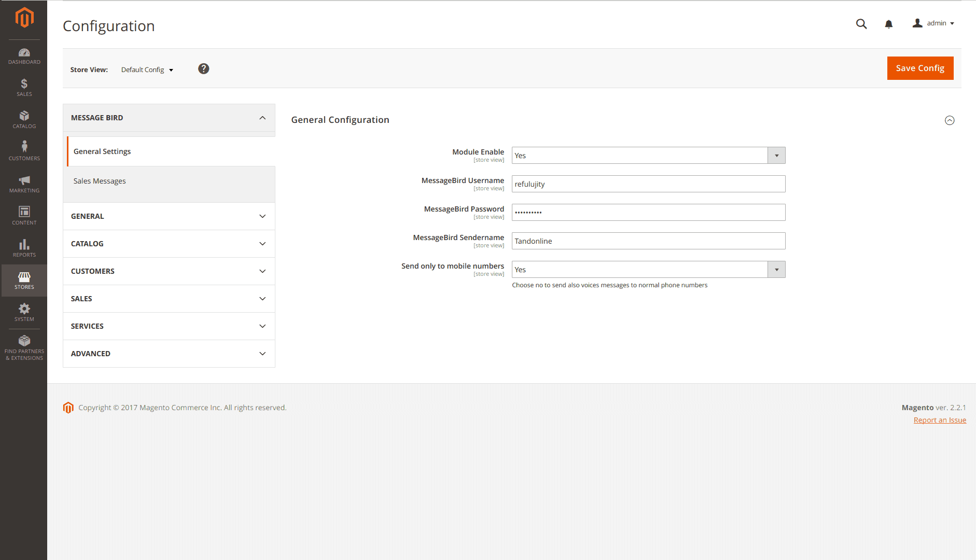Image resolution: width=976 pixels, height=560 pixels.
Task: Open the Customers sidebar menu
Action: tap(24, 152)
